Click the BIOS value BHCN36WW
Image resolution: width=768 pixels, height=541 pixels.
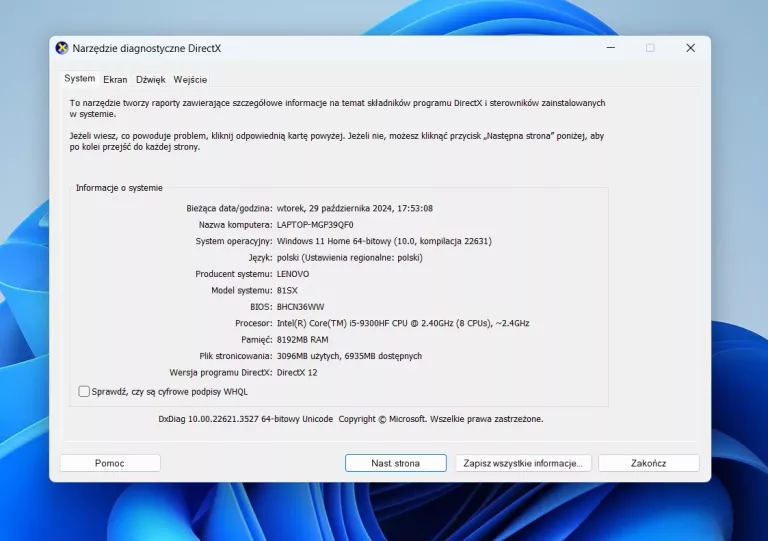pos(300,307)
